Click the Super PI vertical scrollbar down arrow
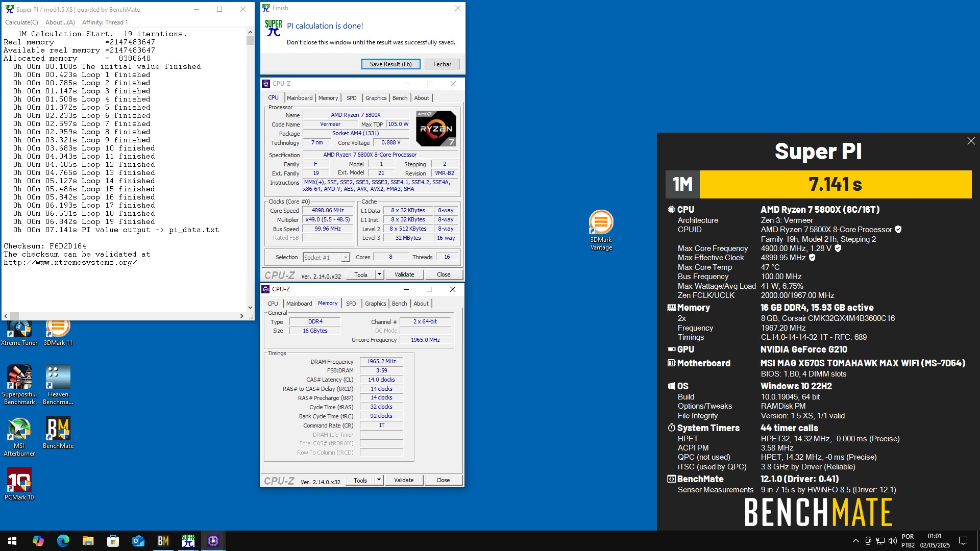Viewport: 980px width, 551px height. click(250, 308)
